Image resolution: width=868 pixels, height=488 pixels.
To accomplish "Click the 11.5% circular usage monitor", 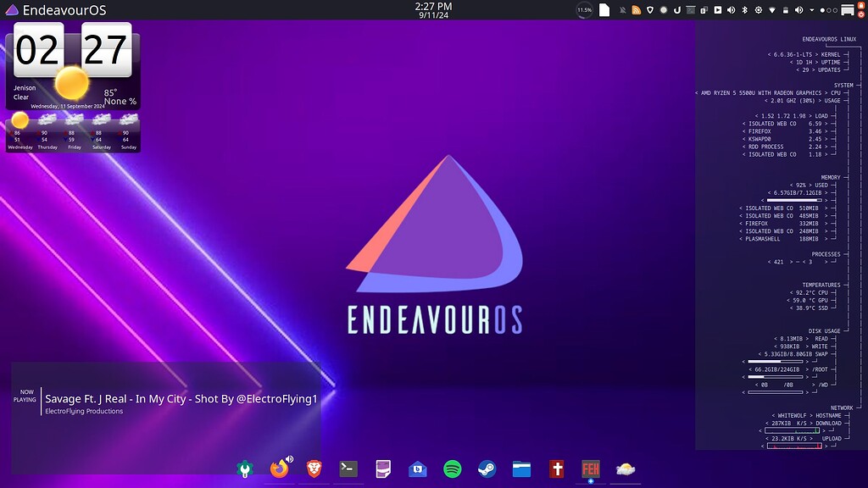I will (x=584, y=10).
